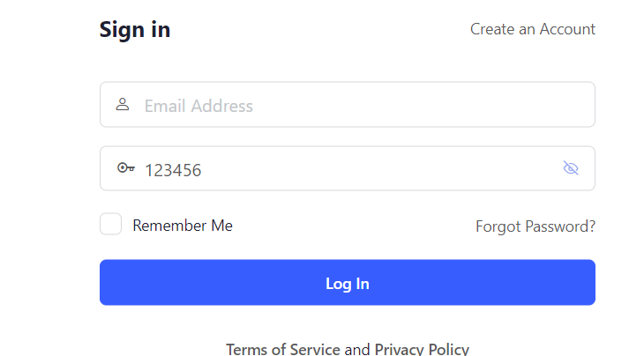Image resolution: width=644 pixels, height=356 pixels.
Task: Open the Terms of Service link
Action: 282,349
